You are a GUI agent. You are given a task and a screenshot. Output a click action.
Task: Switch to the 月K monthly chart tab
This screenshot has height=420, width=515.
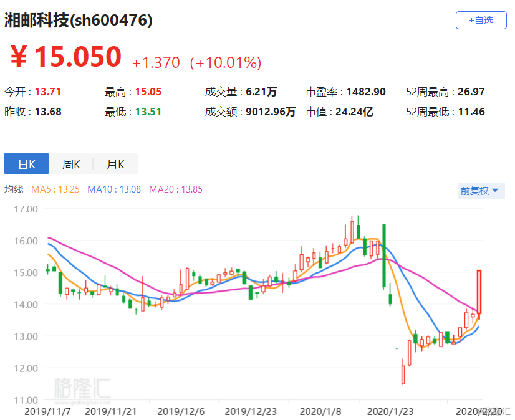click(115, 163)
